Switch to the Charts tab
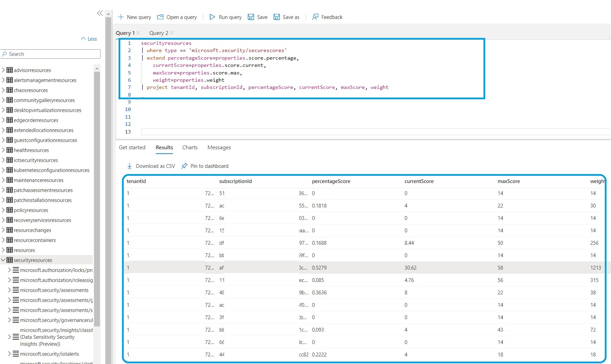The height and width of the screenshot is (364, 611). tap(190, 147)
